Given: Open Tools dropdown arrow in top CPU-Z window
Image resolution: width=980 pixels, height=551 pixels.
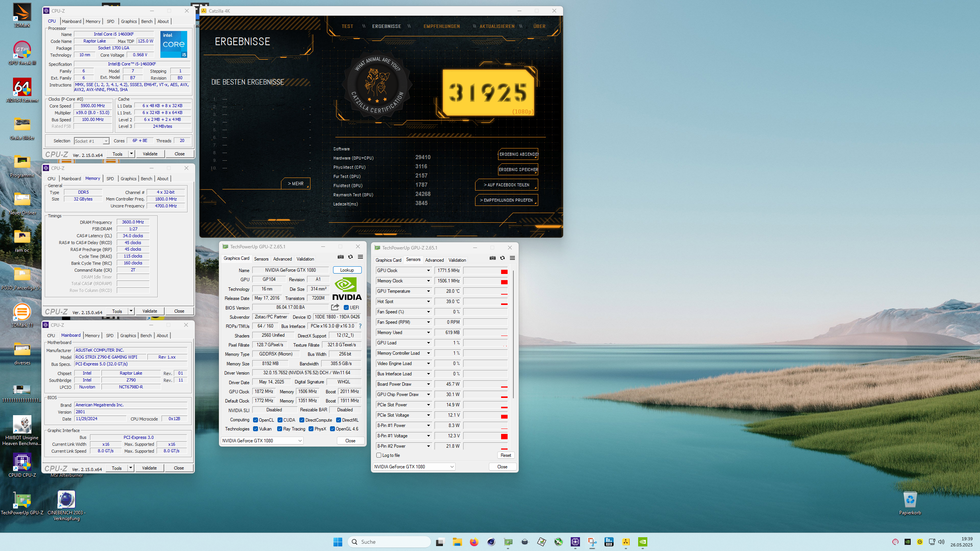Looking at the screenshot, I should (x=131, y=154).
